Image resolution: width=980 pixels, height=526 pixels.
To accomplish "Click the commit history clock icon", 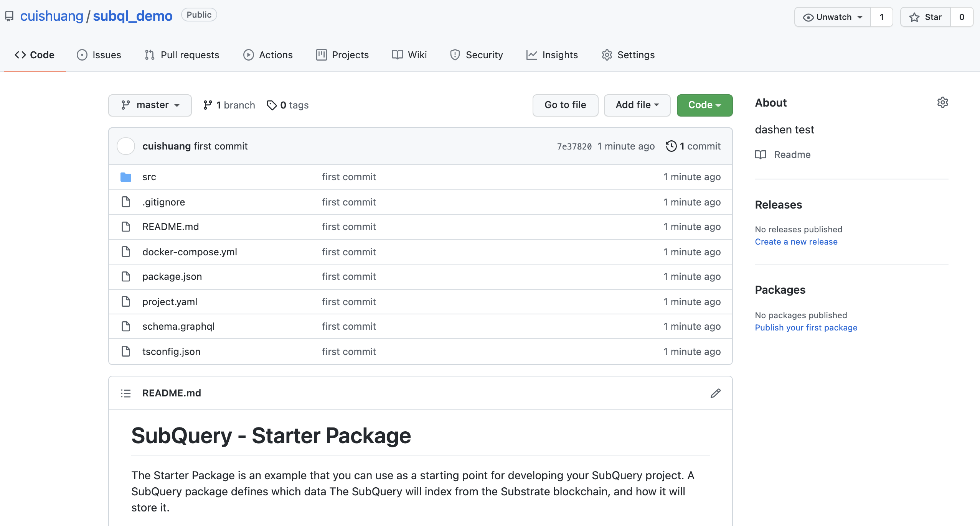I will click(x=671, y=146).
